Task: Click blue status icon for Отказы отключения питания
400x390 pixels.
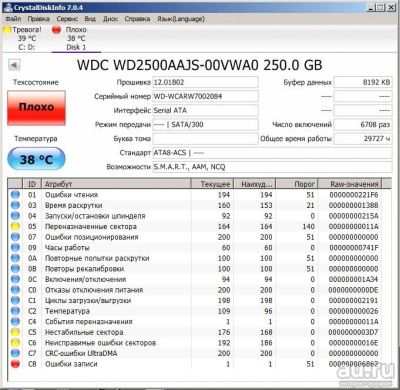Action: tap(15, 290)
